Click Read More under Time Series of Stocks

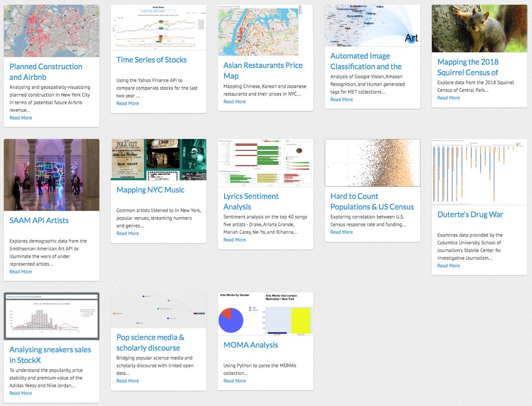128,103
